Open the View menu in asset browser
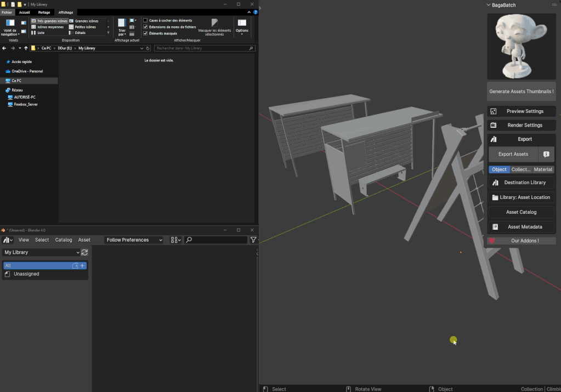Screen dimensions: 561x392 coord(24,240)
